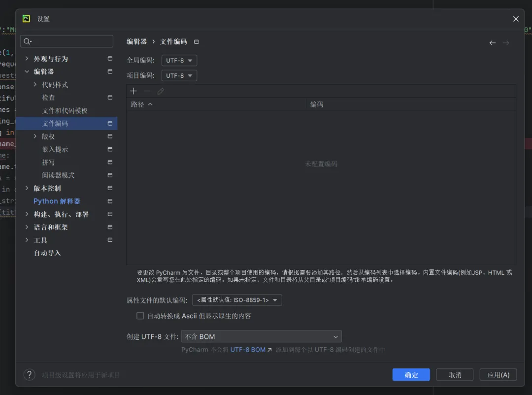
Task: Click project icon on 版本控制 row
Action: pyautogui.click(x=110, y=188)
